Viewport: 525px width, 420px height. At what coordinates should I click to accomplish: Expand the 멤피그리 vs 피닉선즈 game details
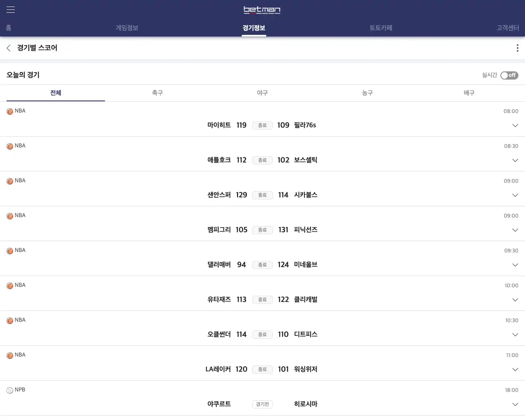coord(515,230)
